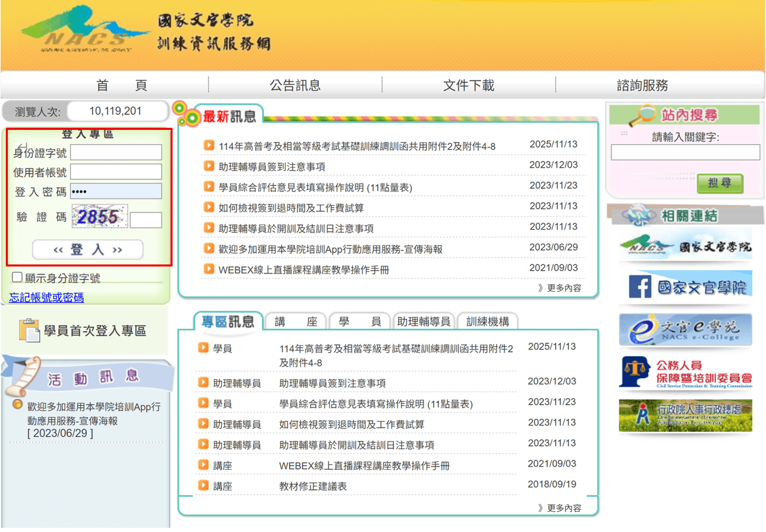
Task: Enable the 顯示身分證字號 checkbox
Action: (x=17, y=278)
